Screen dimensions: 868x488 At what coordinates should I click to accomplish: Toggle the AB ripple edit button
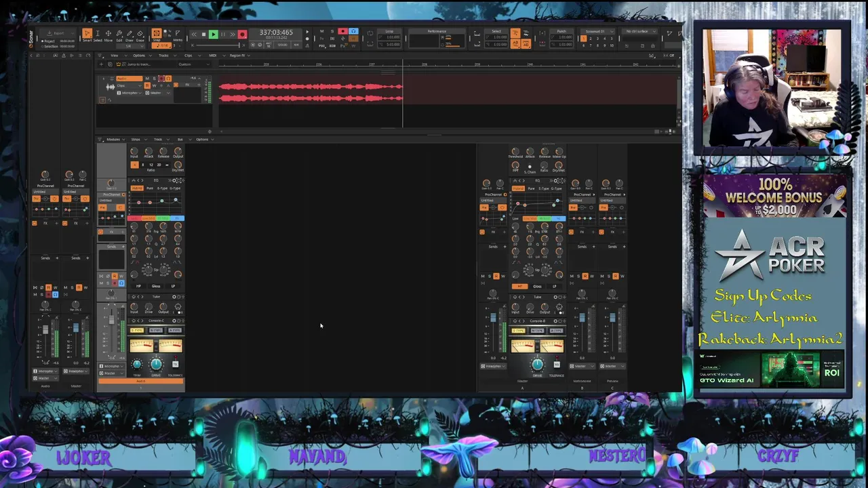point(515,43)
